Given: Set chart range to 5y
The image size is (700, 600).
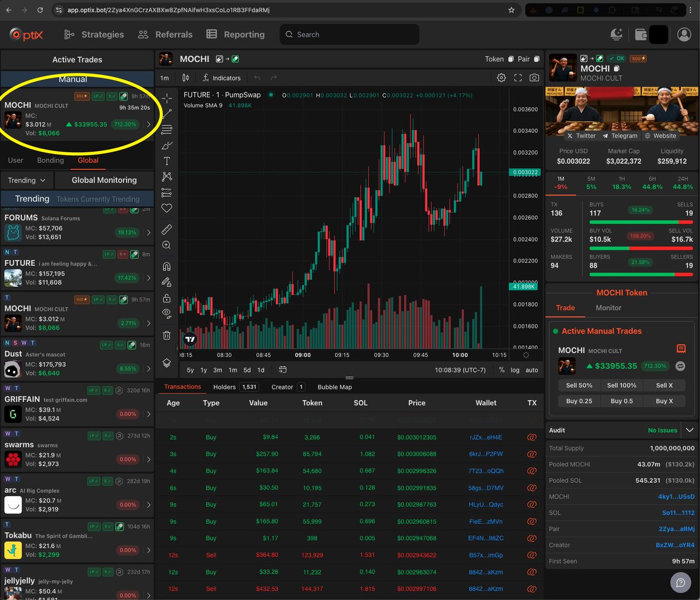Looking at the screenshot, I should pos(190,370).
